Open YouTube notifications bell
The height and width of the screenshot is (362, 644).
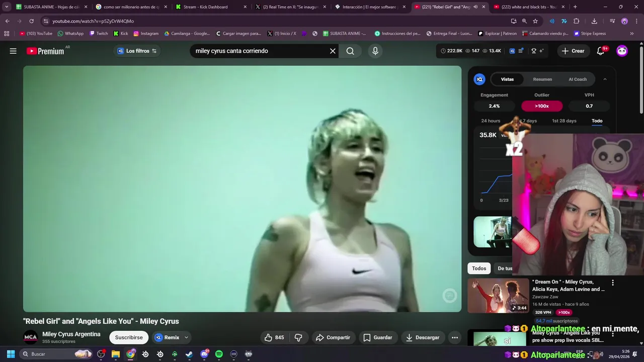(601, 51)
